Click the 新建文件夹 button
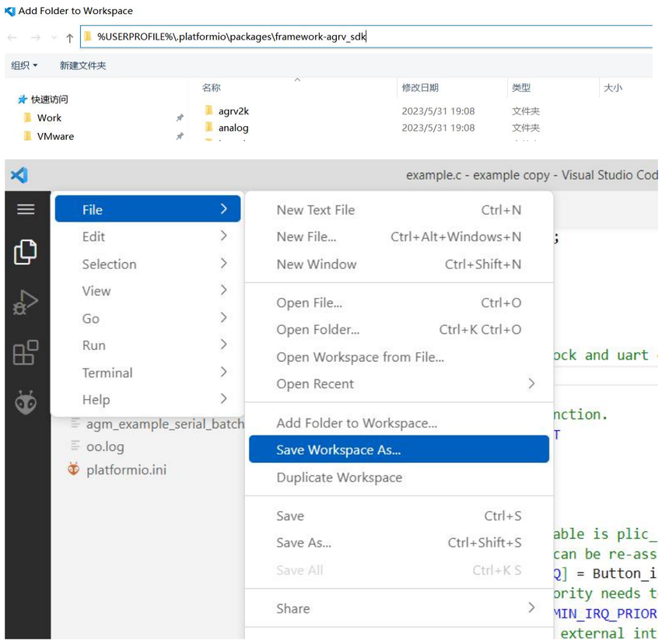The width and height of the screenshot is (669, 644). click(x=82, y=65)
